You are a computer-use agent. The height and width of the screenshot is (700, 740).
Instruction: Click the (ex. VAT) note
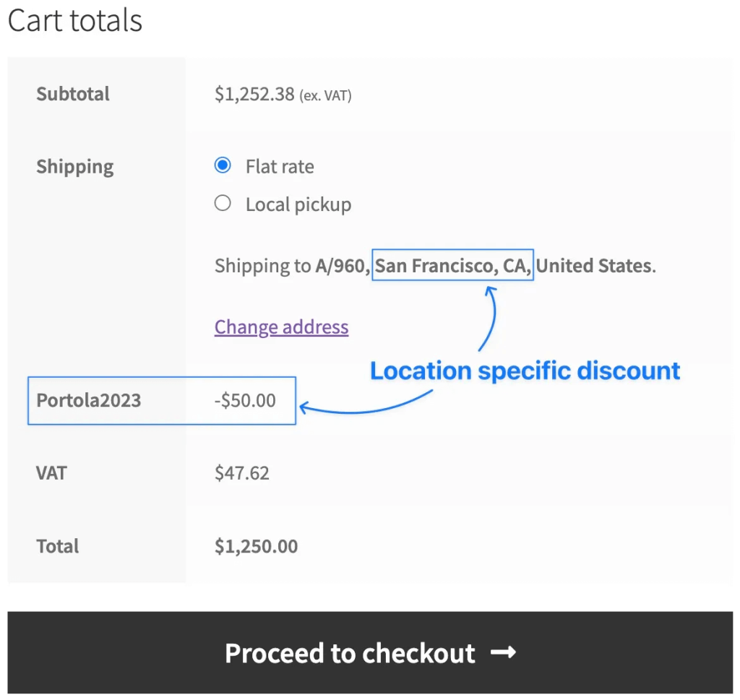(325, 95)
